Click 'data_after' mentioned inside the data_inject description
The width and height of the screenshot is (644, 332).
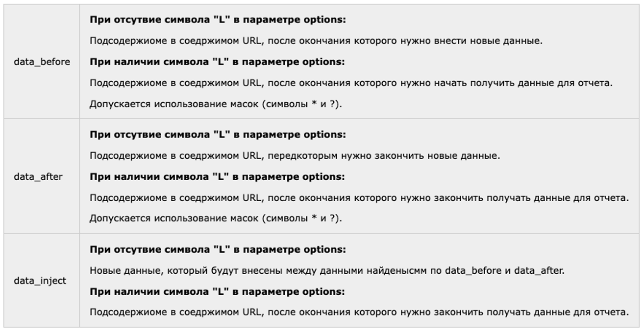click(539, 270)
